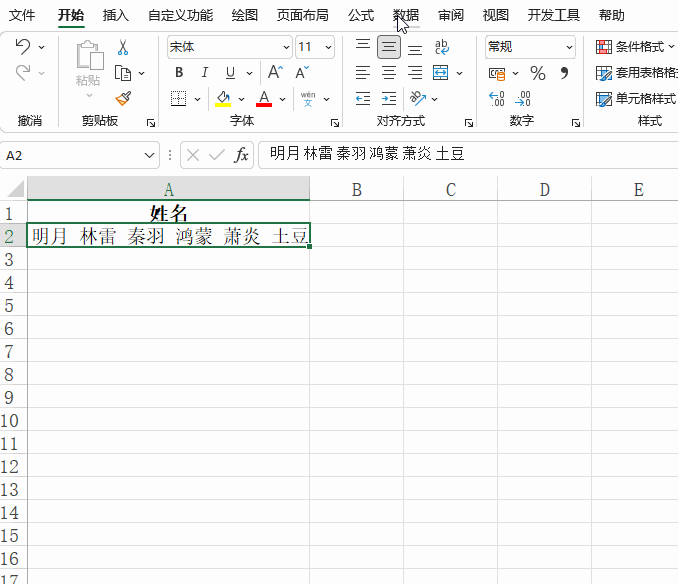Click the Paste clipboard icon

(90, 55)
